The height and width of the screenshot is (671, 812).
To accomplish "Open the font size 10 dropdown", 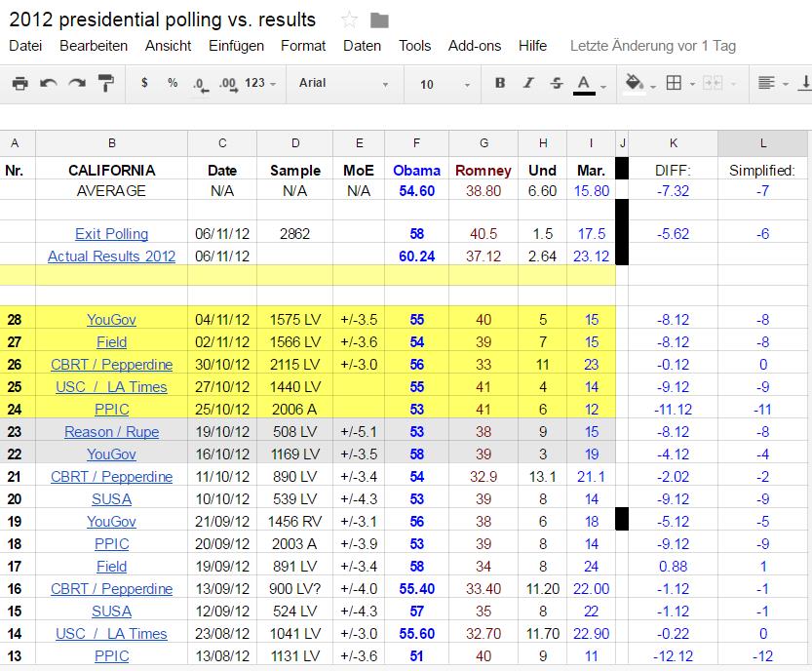I will coord(445,84).
